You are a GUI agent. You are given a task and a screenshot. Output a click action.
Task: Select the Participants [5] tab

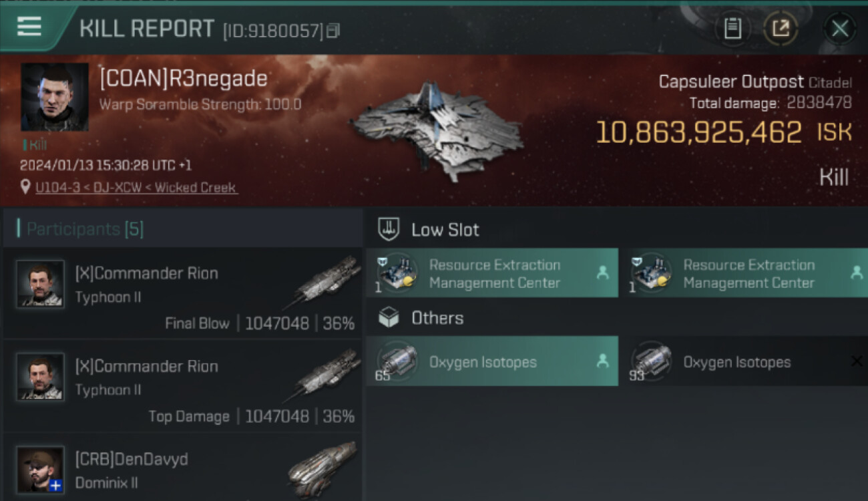(85, 229)
